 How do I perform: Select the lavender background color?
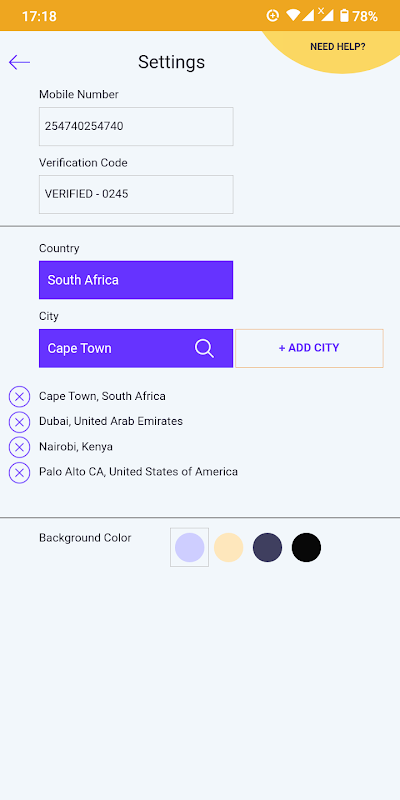[189, 547]
